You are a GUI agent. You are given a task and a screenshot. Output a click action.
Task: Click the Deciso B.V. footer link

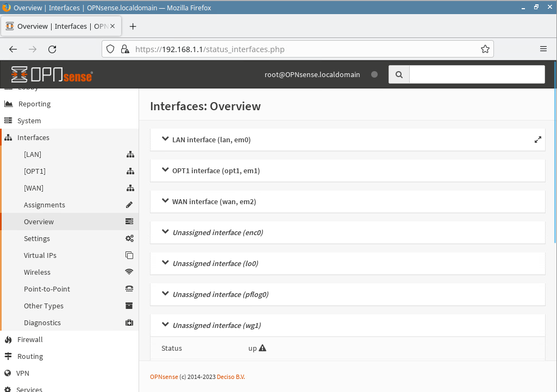click(230, 377)
